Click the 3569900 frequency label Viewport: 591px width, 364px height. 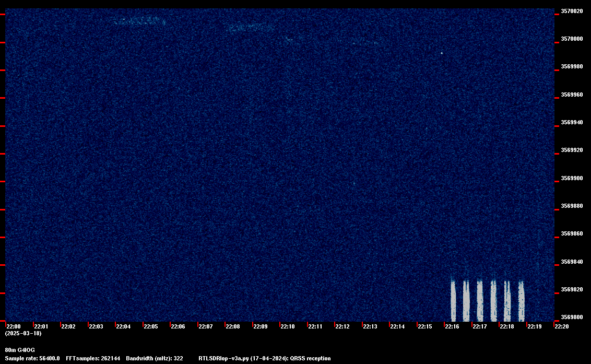[572, 178]
